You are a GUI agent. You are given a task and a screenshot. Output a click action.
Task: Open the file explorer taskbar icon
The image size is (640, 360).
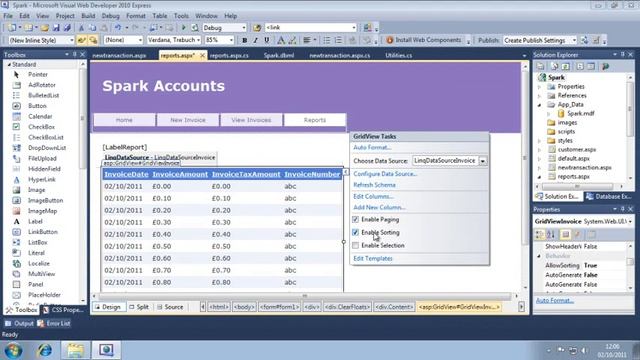(76, 350)
